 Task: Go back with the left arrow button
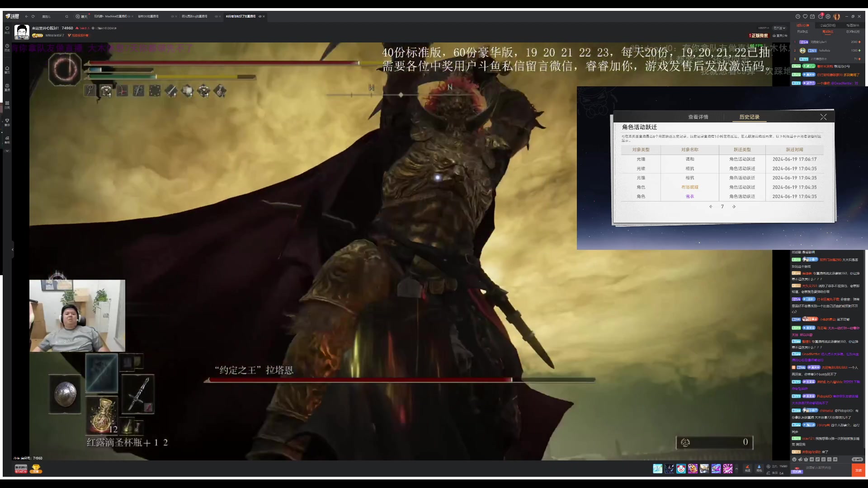pyautogui.click(x=27, y=16)
